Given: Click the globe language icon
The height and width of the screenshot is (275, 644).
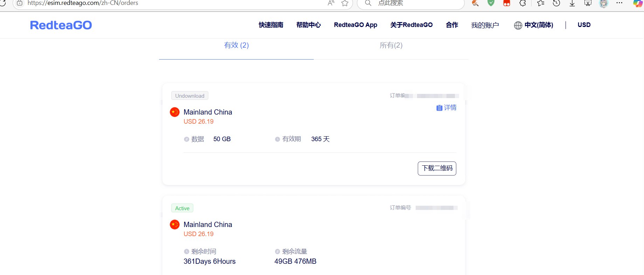Looking at the screenshot, I should coord(518,25).
